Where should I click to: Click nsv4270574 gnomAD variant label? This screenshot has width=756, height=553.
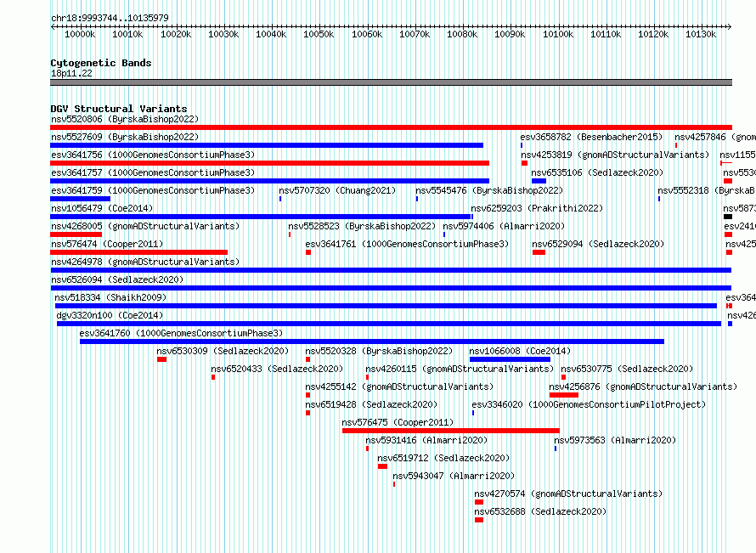[x=568, y=494]
